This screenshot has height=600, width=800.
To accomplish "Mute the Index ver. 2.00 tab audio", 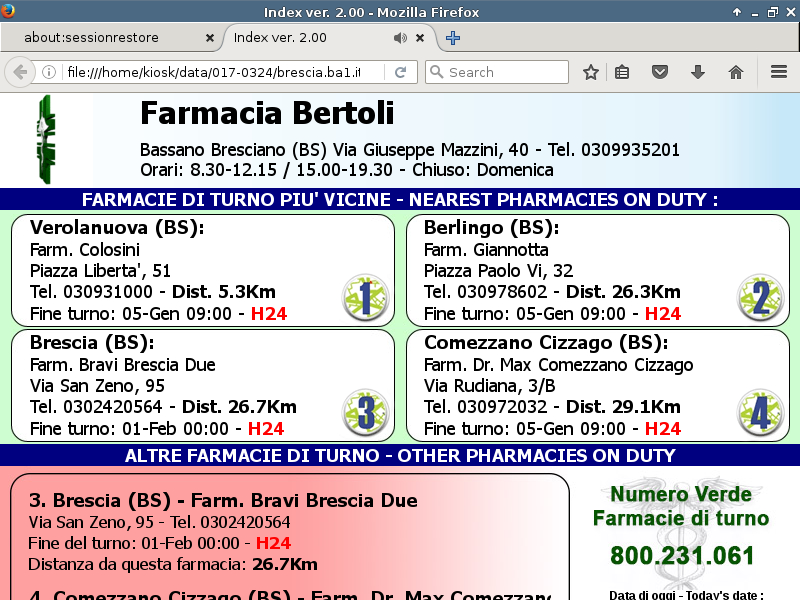I will tap(400, 38).
